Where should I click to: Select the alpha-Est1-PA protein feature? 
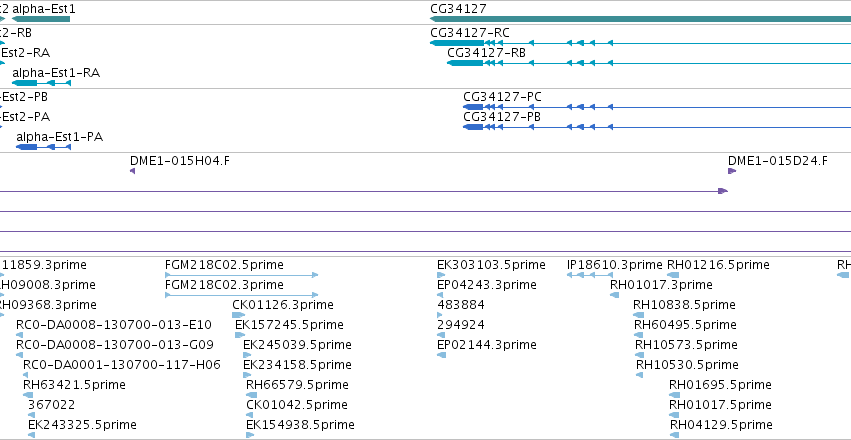pos(43,147)
